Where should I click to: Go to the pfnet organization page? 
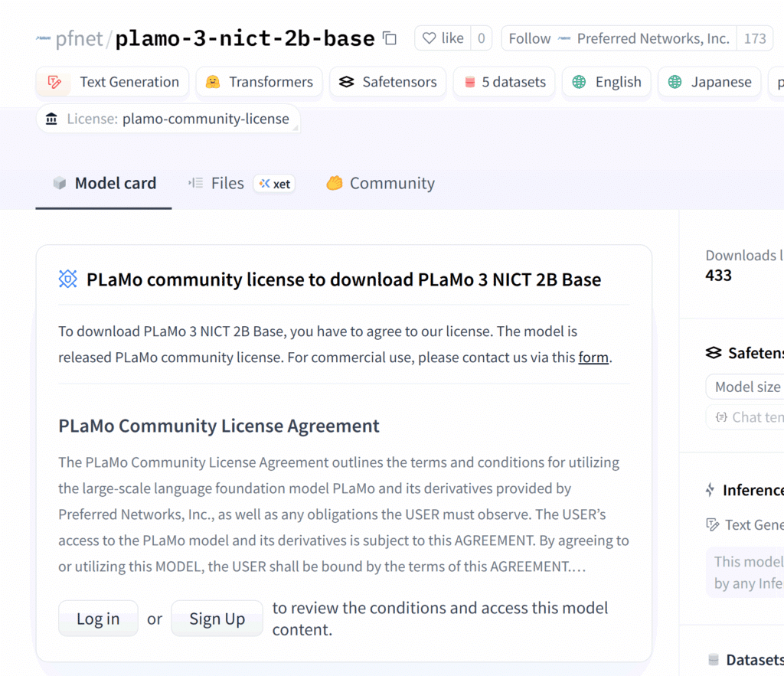pos(79,38)
